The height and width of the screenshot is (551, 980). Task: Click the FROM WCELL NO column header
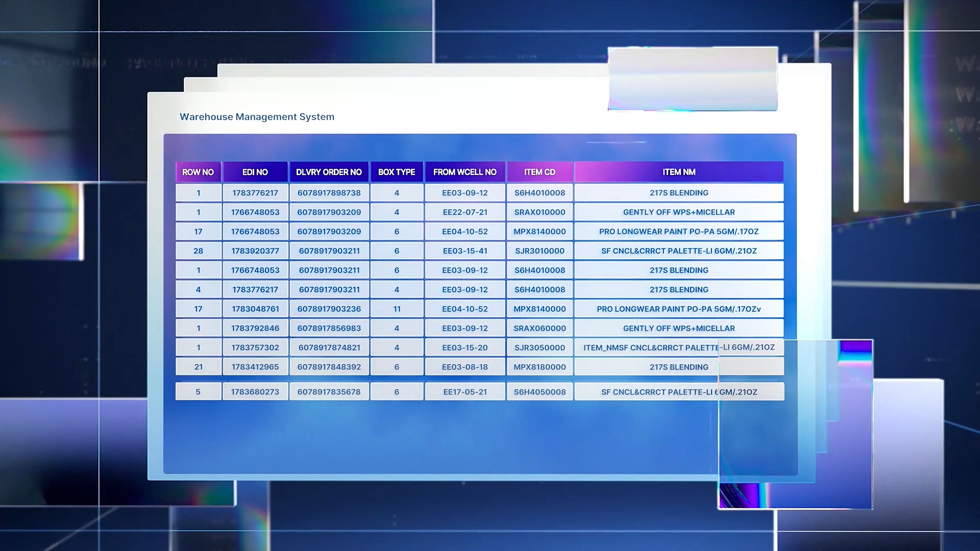pyautogui.click(x=465, y=172)
